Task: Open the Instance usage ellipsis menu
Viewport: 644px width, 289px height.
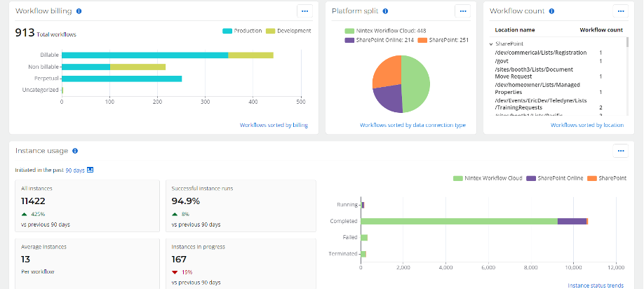Action: click(x=621, y=151)
